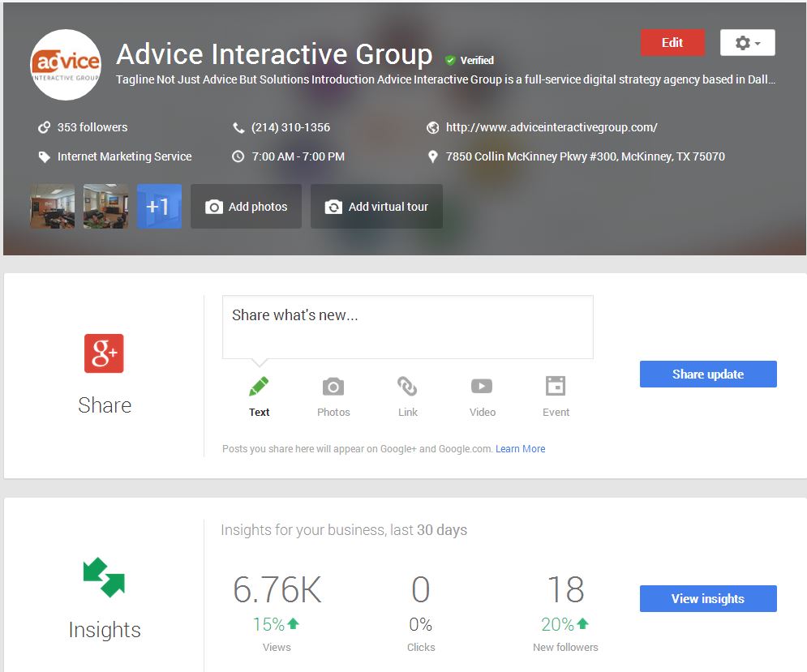
Task: Open the Learn More link
Action: 521,449
